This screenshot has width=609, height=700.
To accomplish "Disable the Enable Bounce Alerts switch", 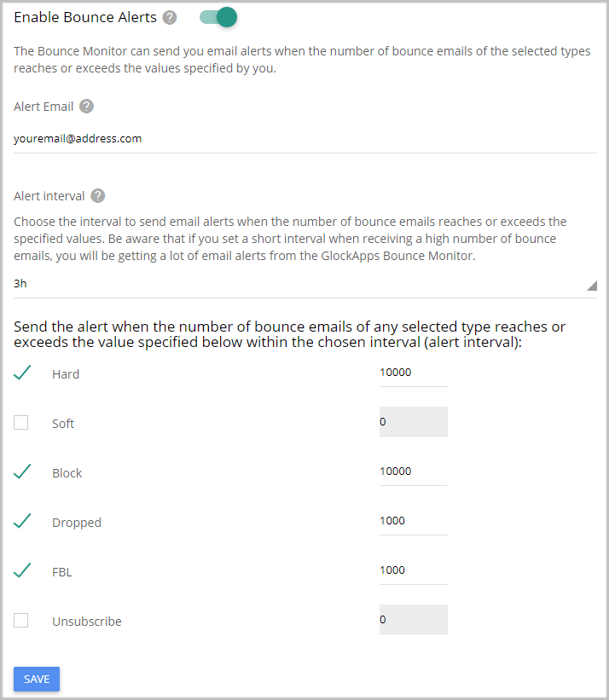I will coord(217,16).
